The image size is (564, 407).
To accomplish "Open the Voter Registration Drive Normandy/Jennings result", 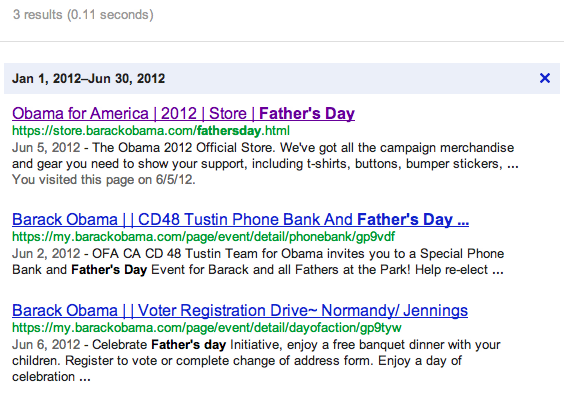I will [240, 310].
